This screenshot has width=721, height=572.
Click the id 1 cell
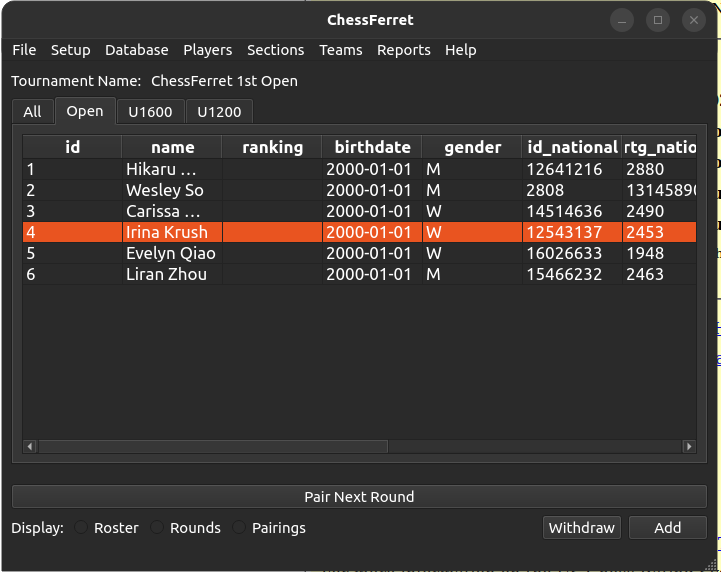73,169
